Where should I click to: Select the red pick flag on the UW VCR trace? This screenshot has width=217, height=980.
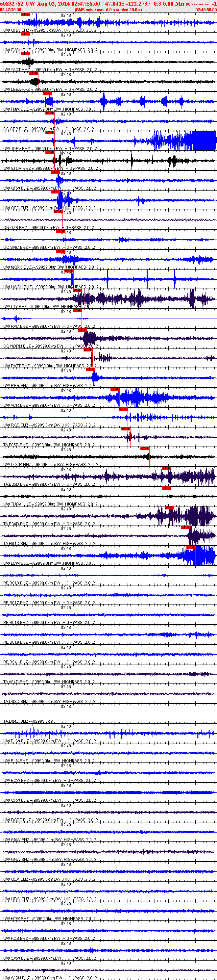pyautogui.click(x=115, y=389)
